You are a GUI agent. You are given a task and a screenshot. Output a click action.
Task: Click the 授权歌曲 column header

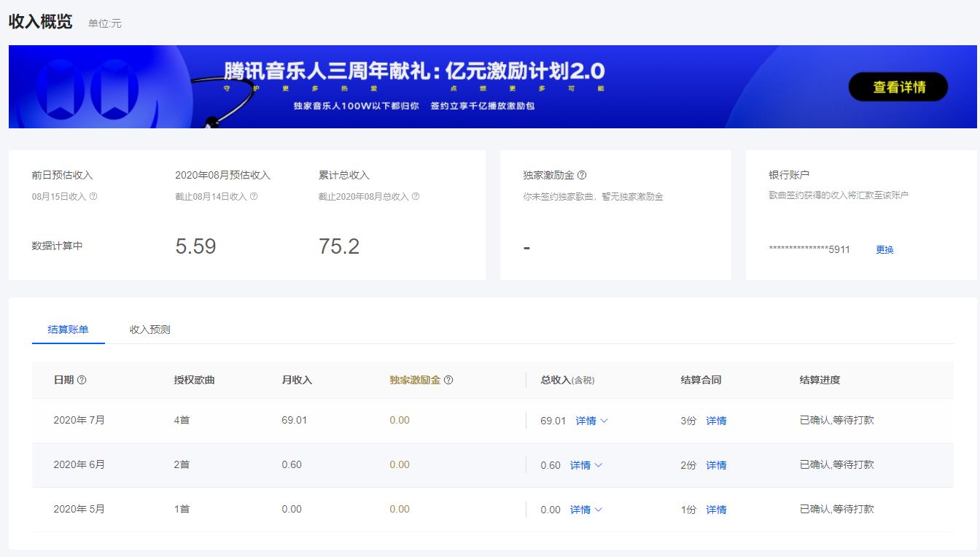pyautogui.click(x=194, y=380)
